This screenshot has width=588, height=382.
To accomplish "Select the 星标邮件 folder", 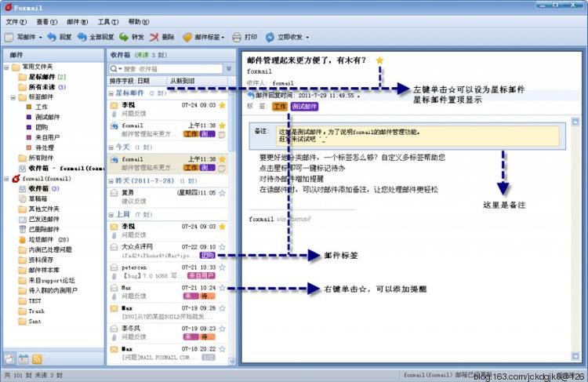I will (x=42, y=77).
